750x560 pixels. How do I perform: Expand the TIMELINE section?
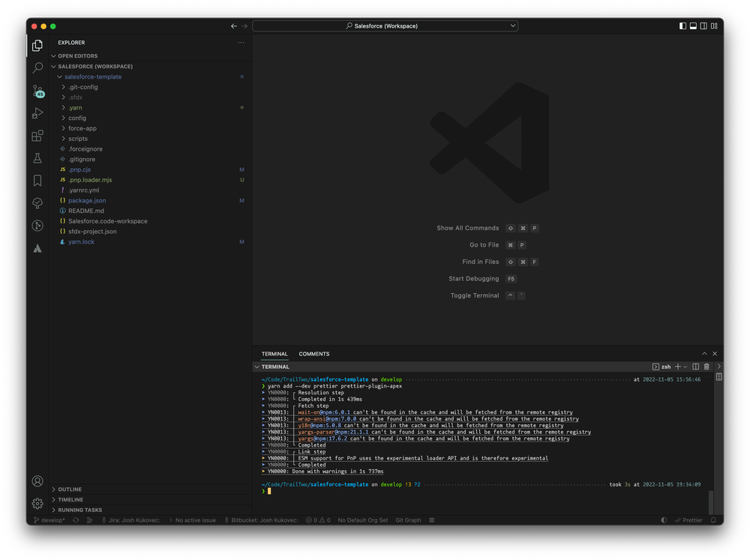pos(151,500)
